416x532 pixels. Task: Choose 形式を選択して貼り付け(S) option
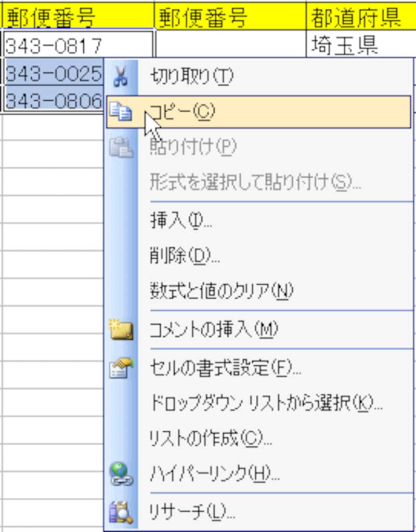coord(255,182)
